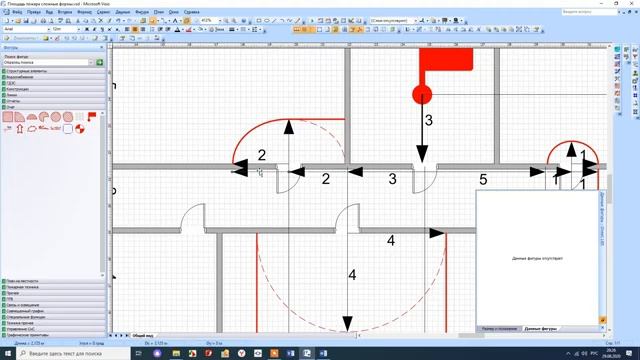Select the Line drawing tool

(x=274, y=20)
